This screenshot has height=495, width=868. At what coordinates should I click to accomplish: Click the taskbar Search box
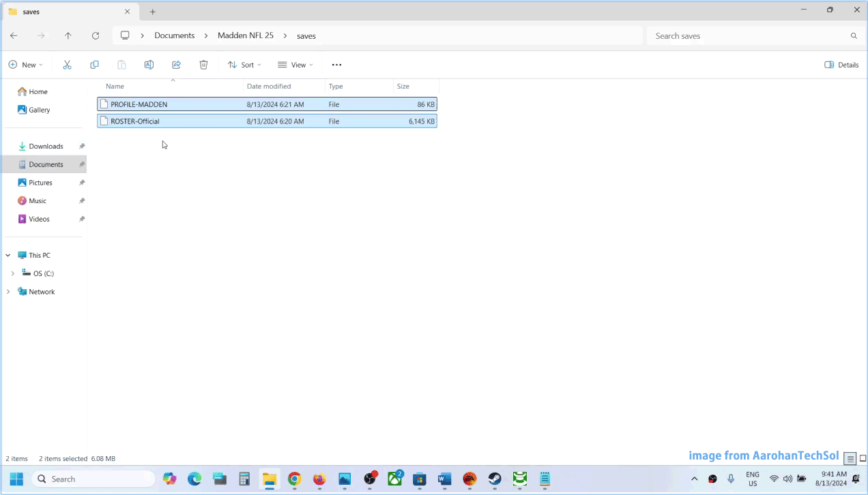[x=93, y=479]
